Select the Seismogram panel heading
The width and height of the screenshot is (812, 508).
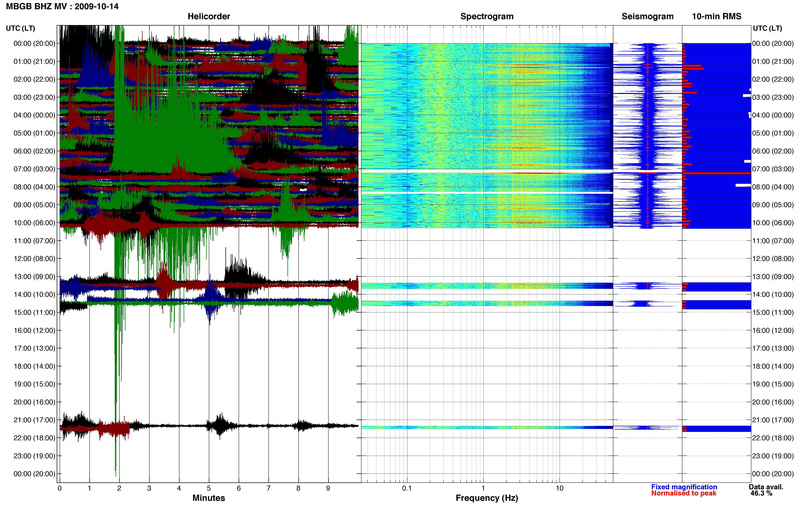pyautogui.click(x=648, y=16)
